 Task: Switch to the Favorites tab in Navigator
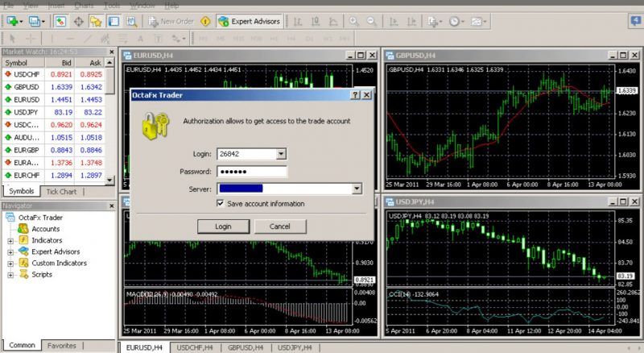coord(62,346)
